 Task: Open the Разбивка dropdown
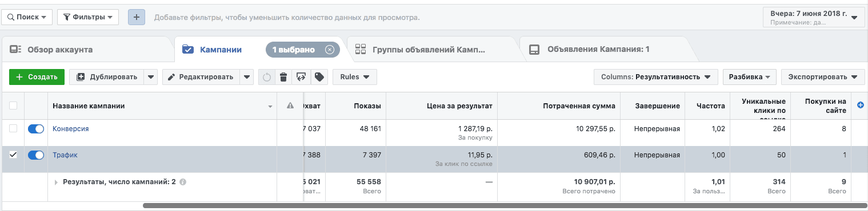click(750, 77)
